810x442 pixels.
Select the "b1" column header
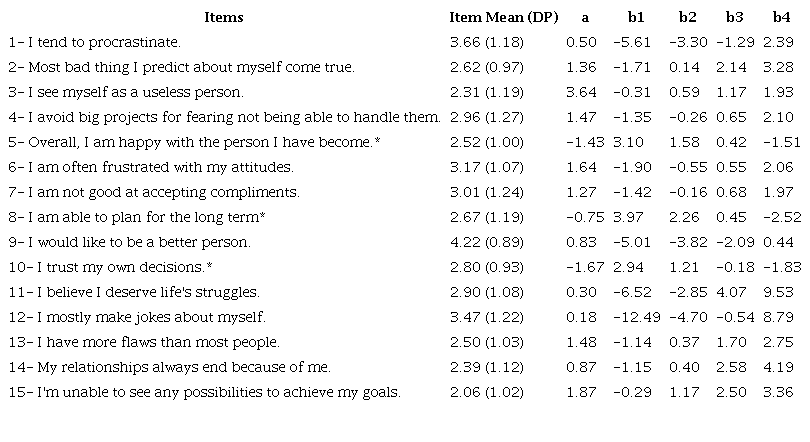click(636, 17)
